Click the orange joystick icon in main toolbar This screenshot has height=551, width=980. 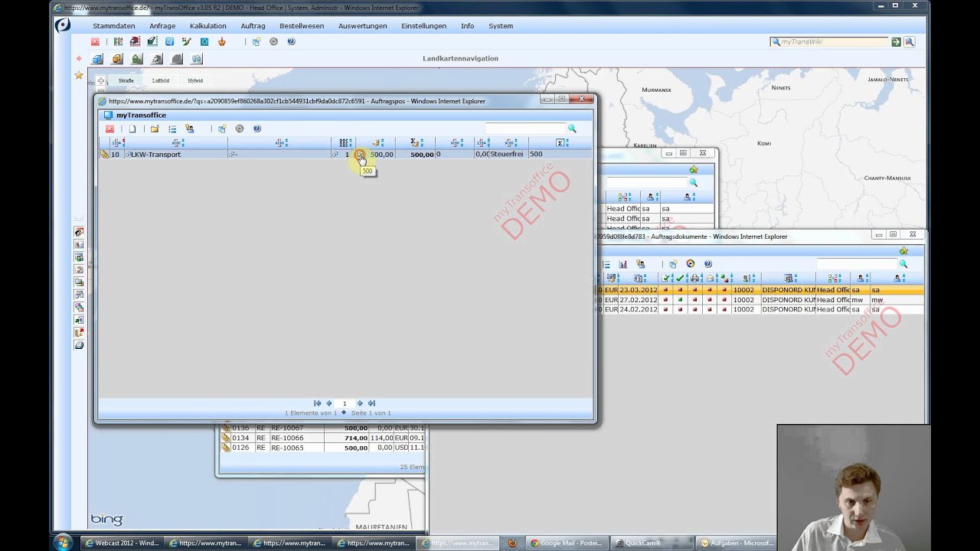click(x=221, y=42)
